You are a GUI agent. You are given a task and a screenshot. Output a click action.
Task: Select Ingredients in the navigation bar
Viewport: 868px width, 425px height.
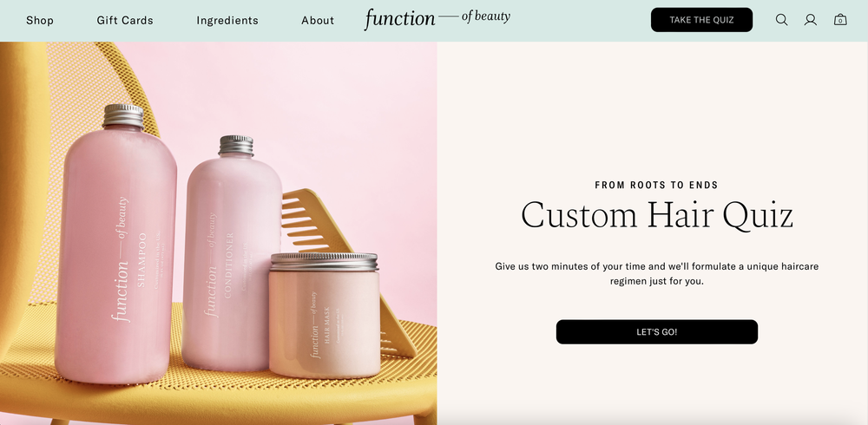[227, 21]
